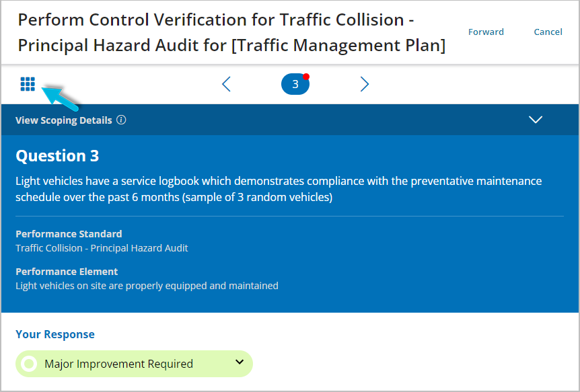Click the red dot on question badge
Viewport: 580px width, 392px height.
click(306, 77)
